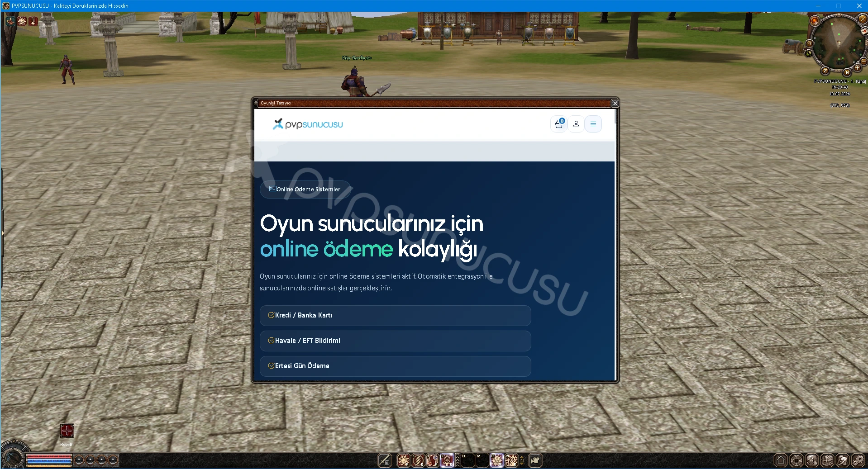This screenshot has height=469, width=868.
Task: Open the character window helmet icon
Action: click(812, 460)
